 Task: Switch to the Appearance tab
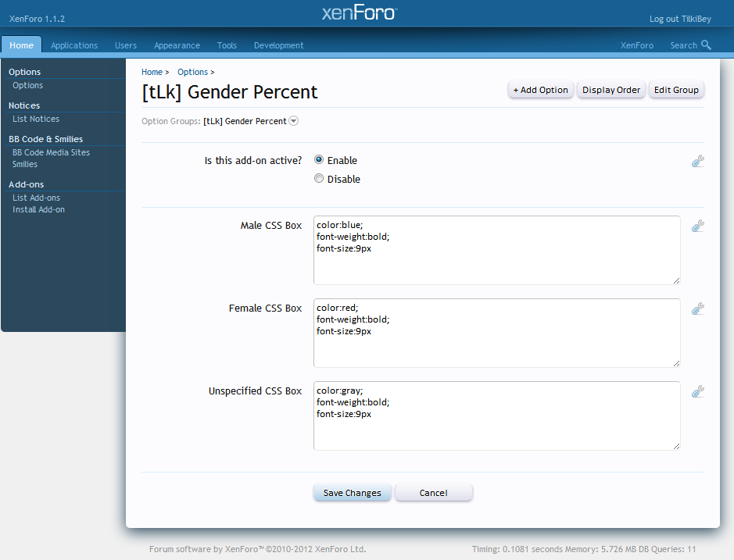(177, 45)
